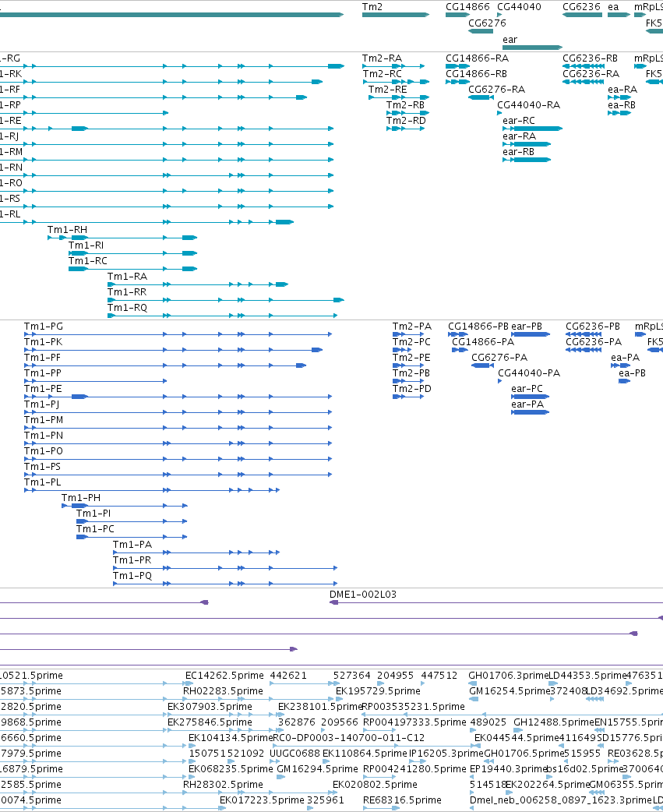Select protein Tm1-PH
663x812 pixels.
pyautogui.click(x=125, y=506)
